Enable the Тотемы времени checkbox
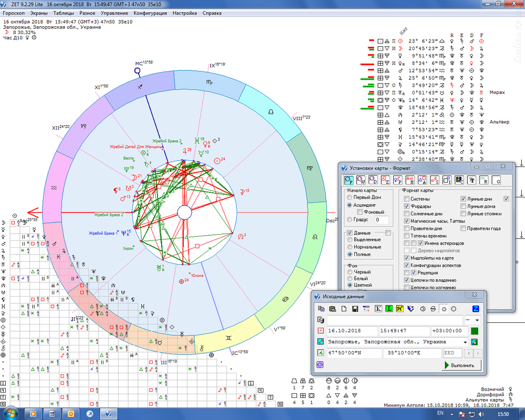Screen dimensions: 525x420 pyautogui.click(x=406, y=236)
